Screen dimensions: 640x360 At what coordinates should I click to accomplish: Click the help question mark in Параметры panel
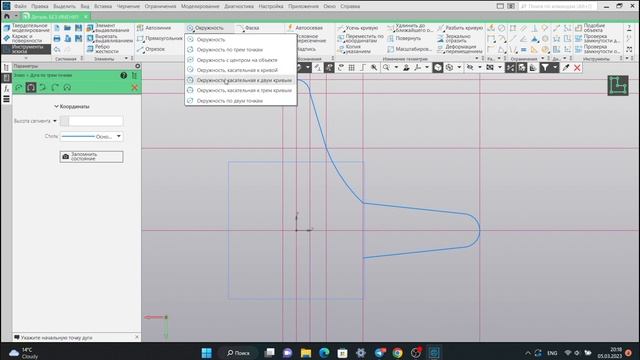pos(124,76)
